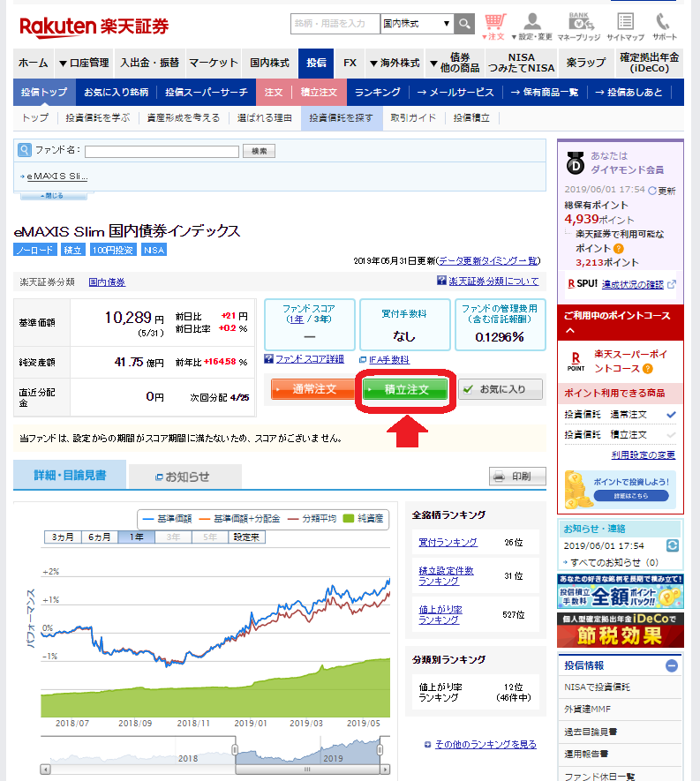The width and height of the screenshot is (700, 781).
Task: Select the 1年 chart period
Action: 137,537
